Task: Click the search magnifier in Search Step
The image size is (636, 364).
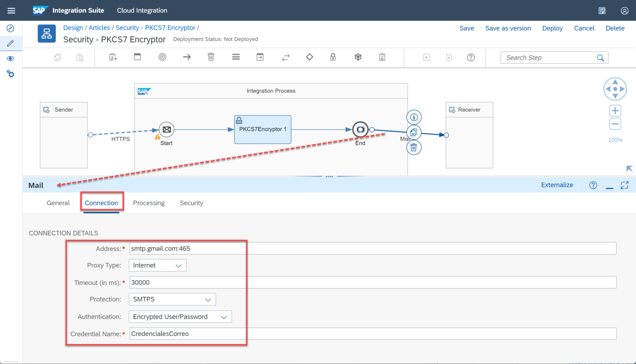Action: [x=601, y=58]
